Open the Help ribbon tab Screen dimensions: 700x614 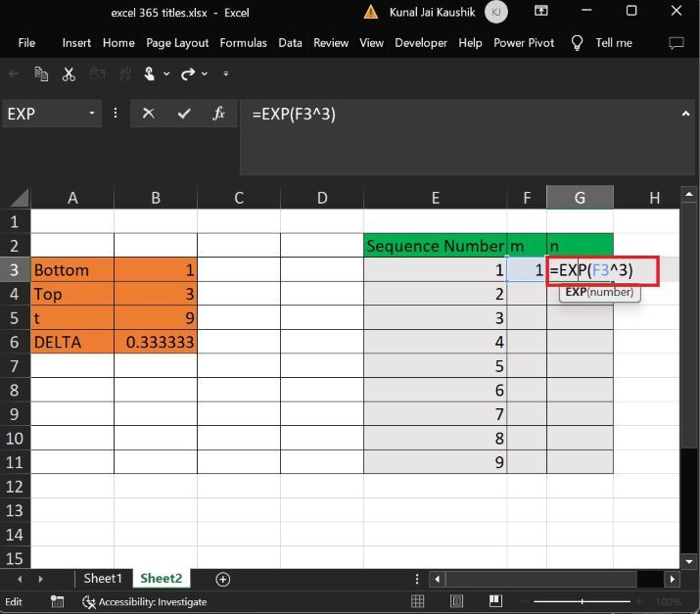(x=470, y=43)
